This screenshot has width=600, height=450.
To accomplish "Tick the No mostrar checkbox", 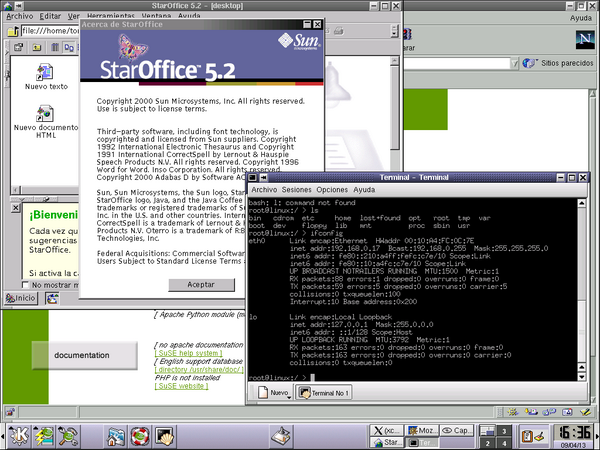I will click(x=25, y=285).
